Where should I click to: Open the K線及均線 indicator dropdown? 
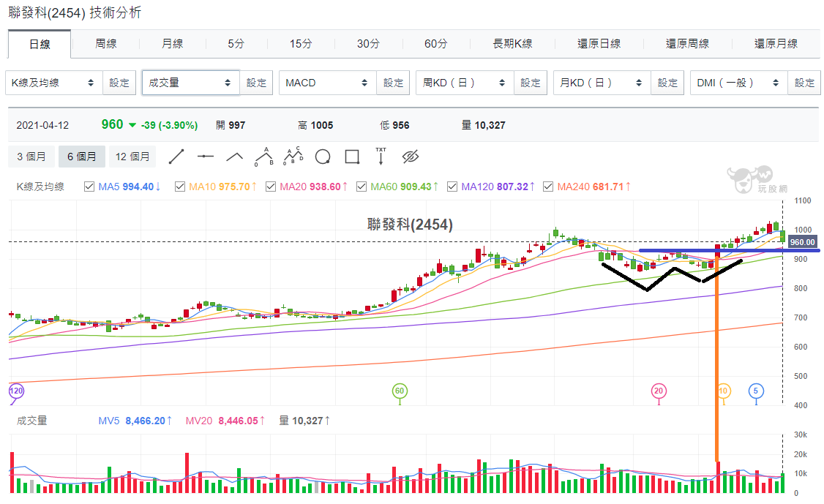(54, 83)
